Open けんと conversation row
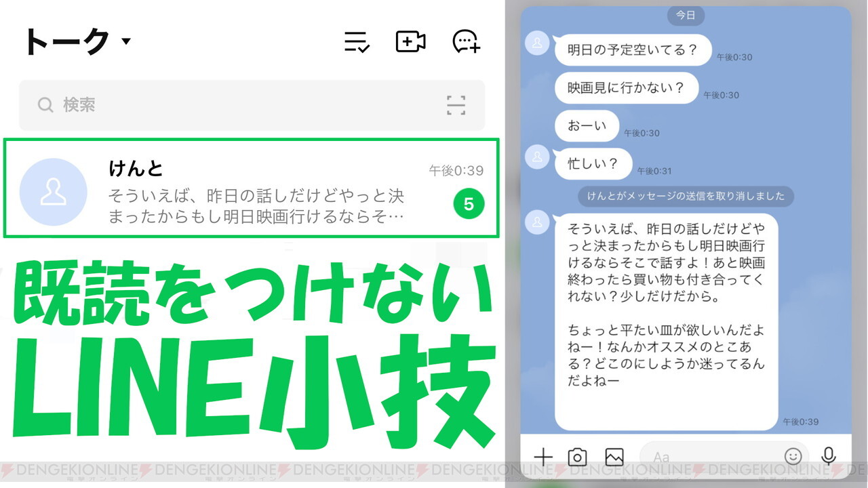 pos(252,188)
